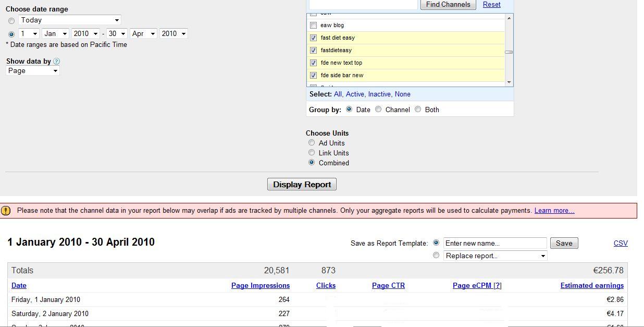Open the Show data by Page dropdown
The image size is (644, 327).
point(33,70)
